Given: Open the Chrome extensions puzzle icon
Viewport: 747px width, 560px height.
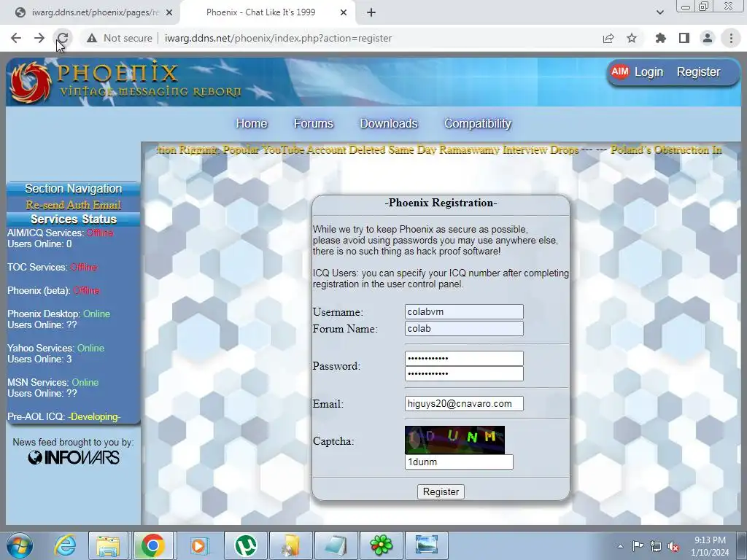Looking at the screenshot, I should point(661,38).
